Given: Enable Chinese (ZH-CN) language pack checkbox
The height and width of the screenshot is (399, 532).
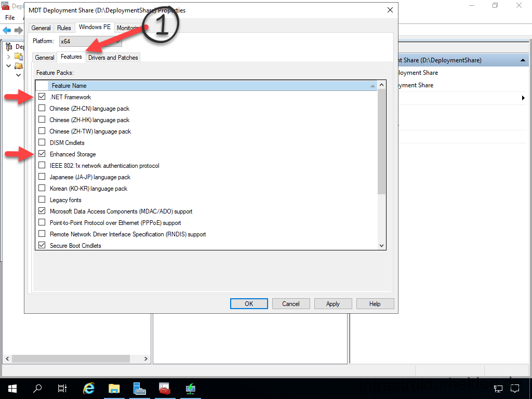Looking at the screenshot, I should pyautogui.click(x=42, y=108).
